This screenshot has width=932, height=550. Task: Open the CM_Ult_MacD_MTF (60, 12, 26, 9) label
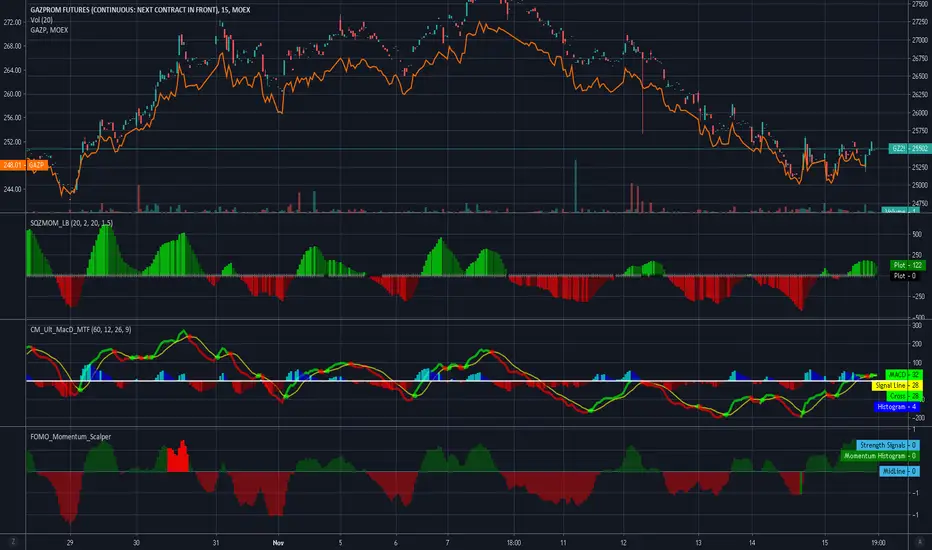(81, 329)
